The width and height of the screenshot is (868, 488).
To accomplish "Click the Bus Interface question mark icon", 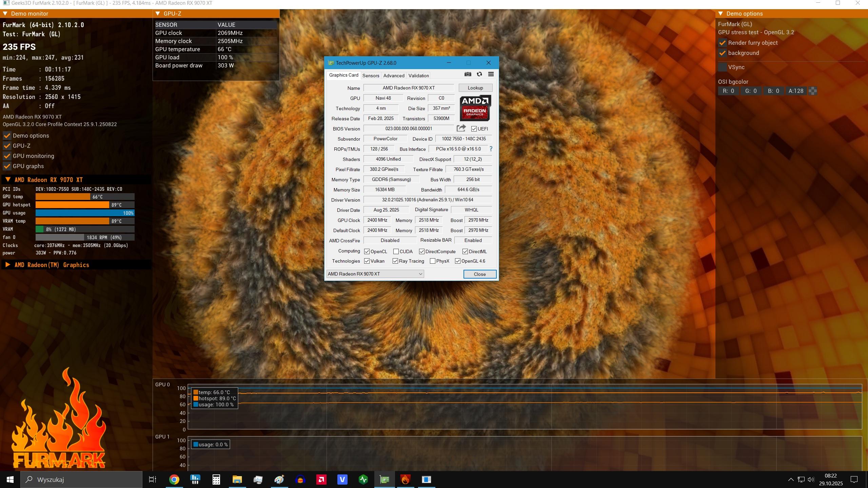I will click(x=491, y=149).
